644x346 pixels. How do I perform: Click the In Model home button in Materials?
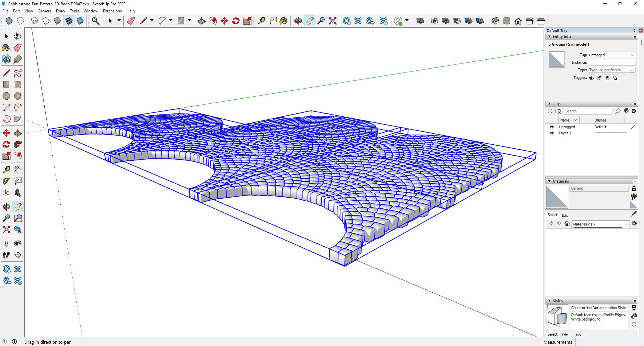[567, 224]
